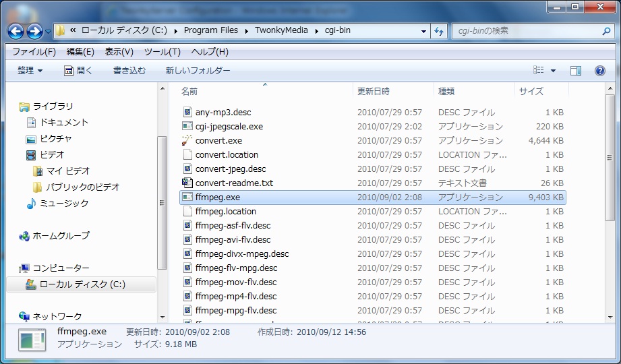Image resolution: width=621 pixels, height=364 pixels.
Task: Click the address bar history dropdown arrow
Action: click(x=423, y=31)
